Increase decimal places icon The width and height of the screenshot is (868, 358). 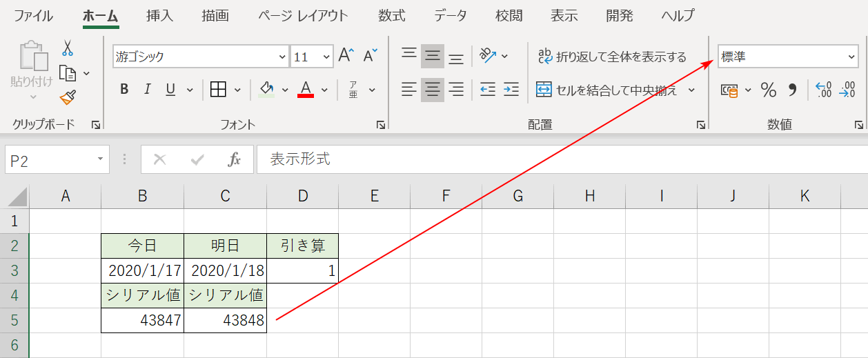click(x=824, y=90)
